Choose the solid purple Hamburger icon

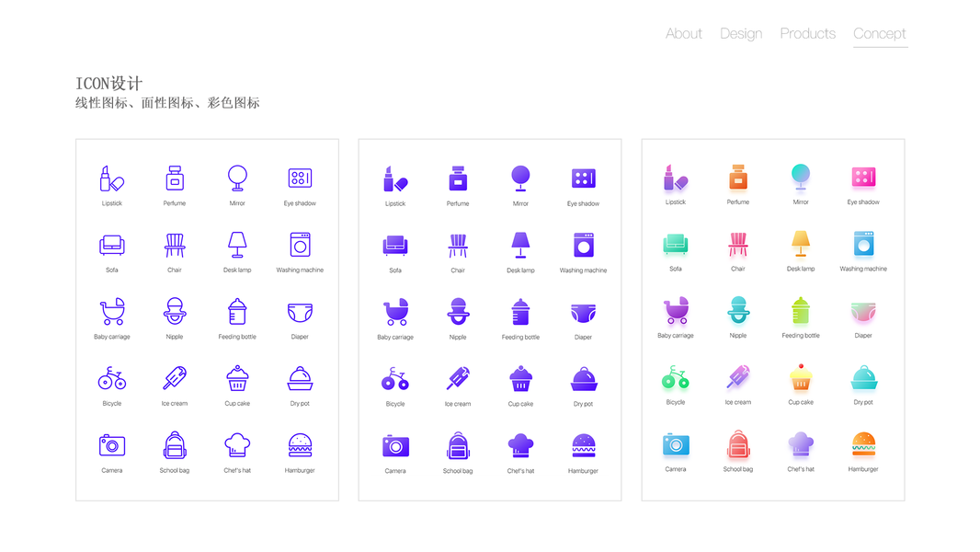tap(584, 445)
